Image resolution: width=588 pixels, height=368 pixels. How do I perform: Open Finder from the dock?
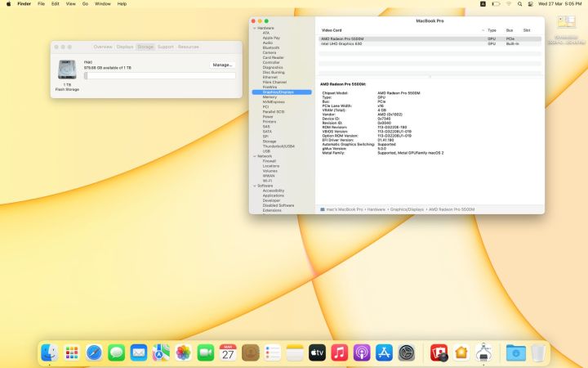[50, 352]
